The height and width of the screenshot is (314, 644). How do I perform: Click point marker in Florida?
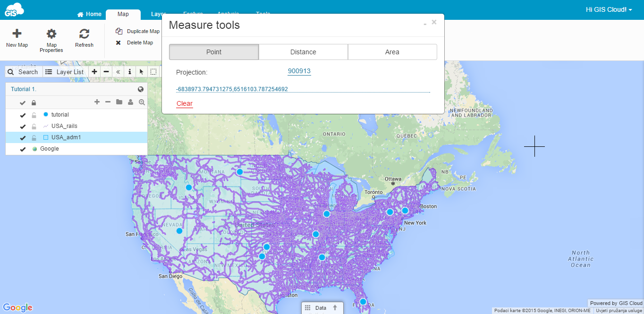click(363, 302)
